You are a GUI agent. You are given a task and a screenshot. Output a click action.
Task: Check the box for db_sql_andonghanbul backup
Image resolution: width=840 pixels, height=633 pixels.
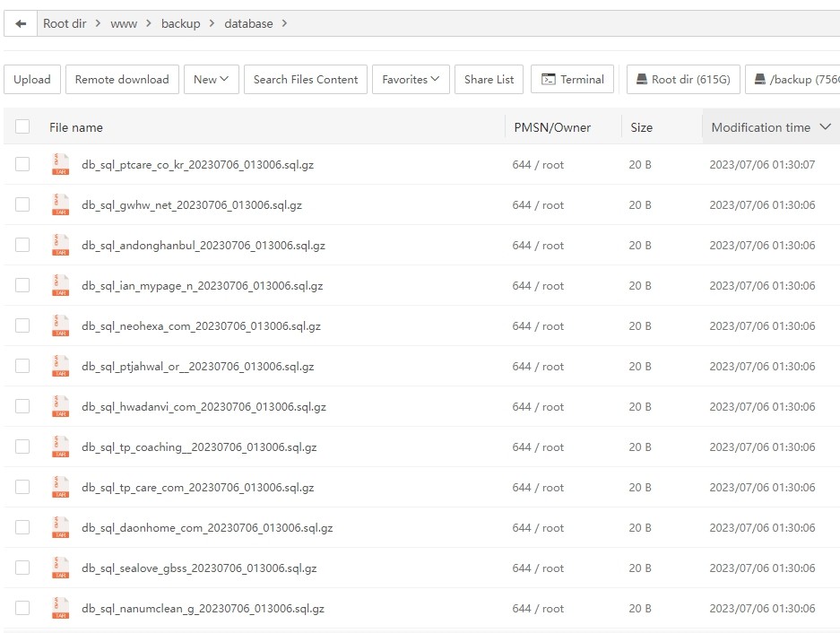[22, 246]
